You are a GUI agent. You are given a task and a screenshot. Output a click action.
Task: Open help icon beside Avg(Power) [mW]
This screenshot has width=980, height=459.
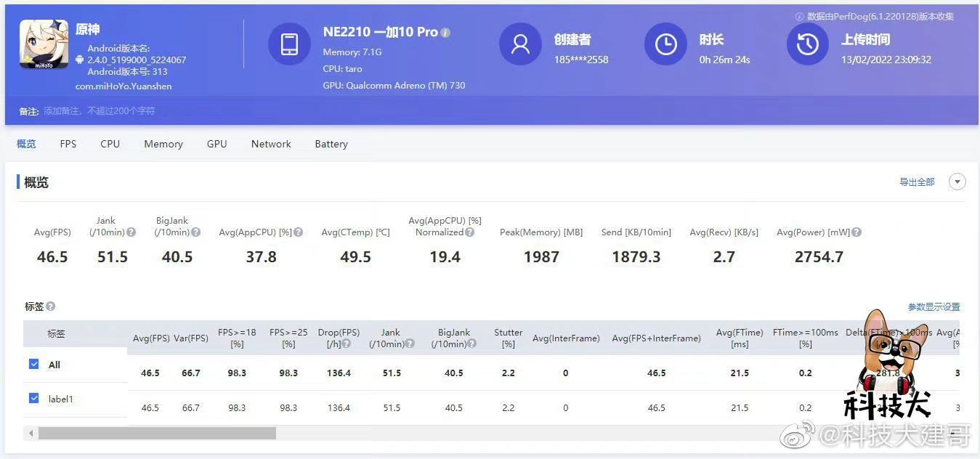(857, 232)
